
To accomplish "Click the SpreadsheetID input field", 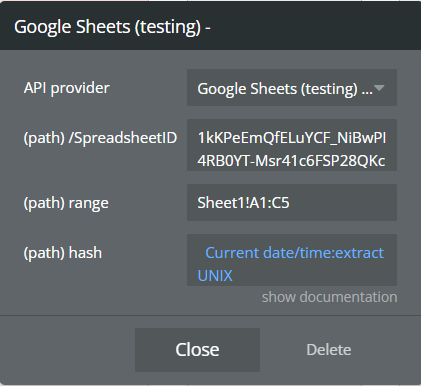I will (292, 145).
